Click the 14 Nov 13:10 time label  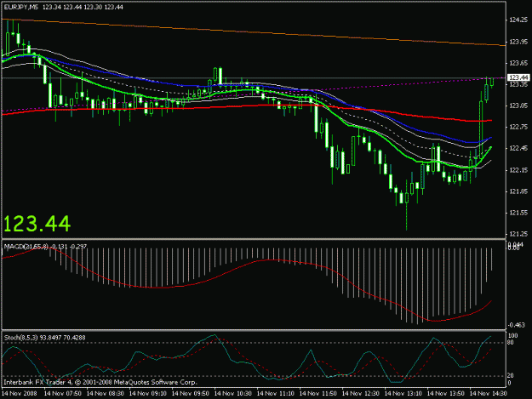coord(403,393)
